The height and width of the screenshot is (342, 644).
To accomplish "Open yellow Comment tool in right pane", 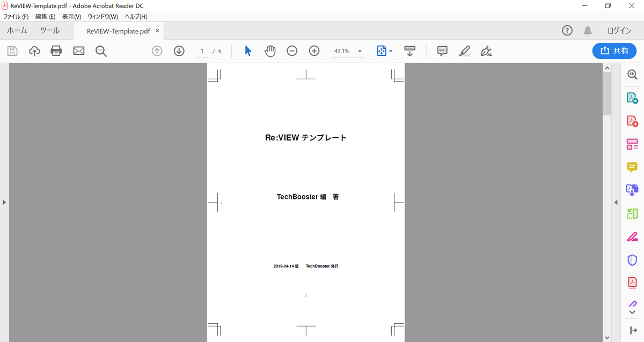I will (x=632, y=167).
